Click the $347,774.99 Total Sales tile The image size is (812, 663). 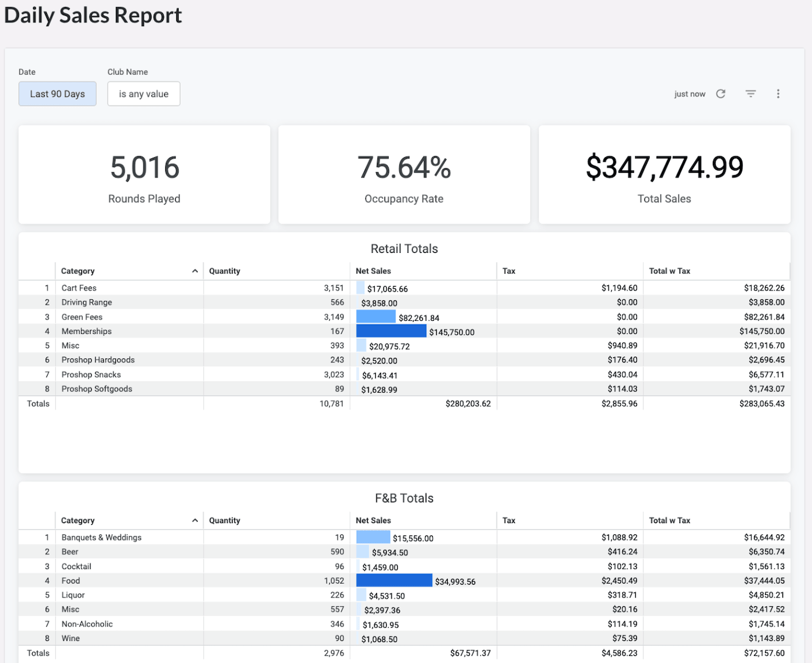click(665, 175)
